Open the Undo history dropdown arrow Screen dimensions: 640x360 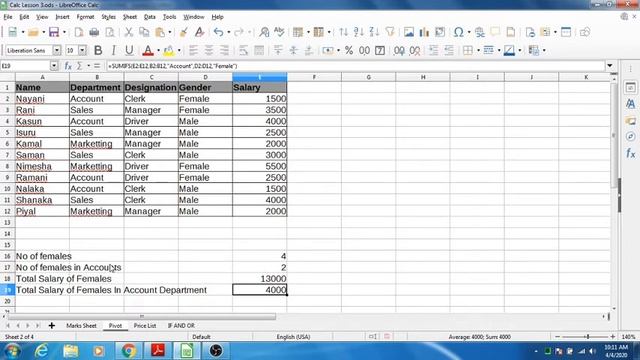coord(229,32)
